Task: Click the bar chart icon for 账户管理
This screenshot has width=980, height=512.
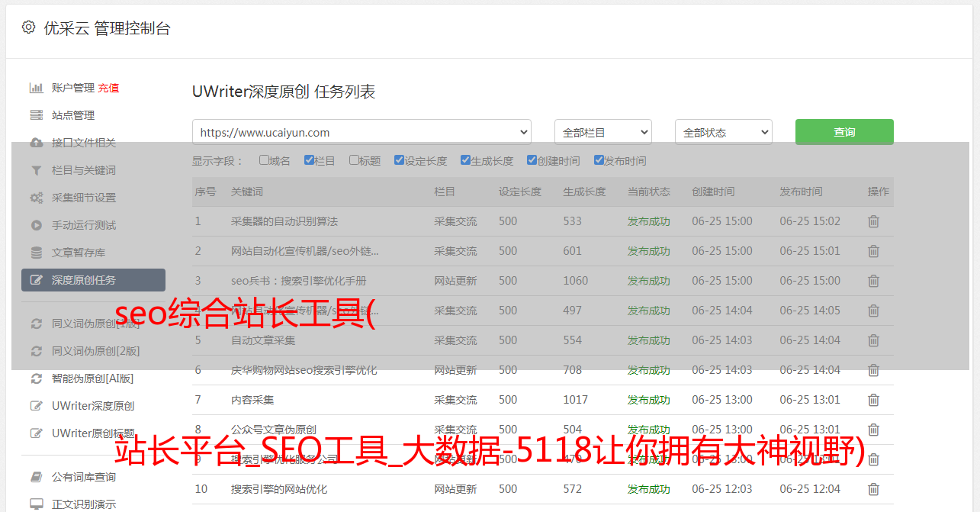Action: [36, 88]
